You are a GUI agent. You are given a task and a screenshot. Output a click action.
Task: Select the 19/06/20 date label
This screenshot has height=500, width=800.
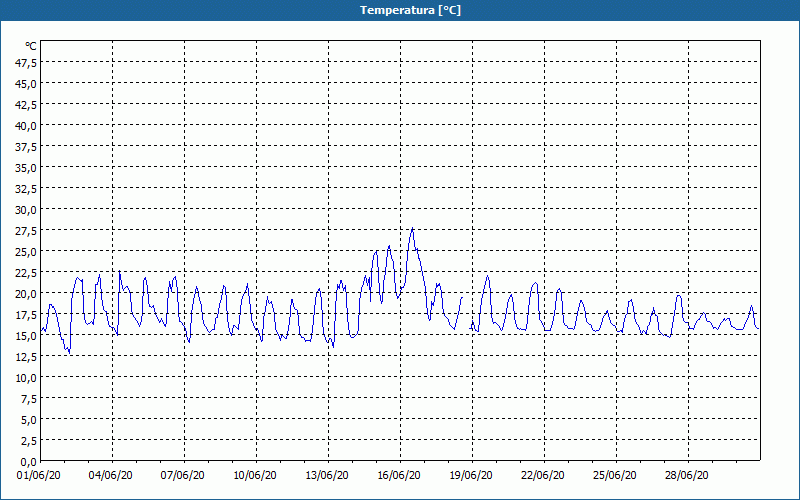point(471,476)
